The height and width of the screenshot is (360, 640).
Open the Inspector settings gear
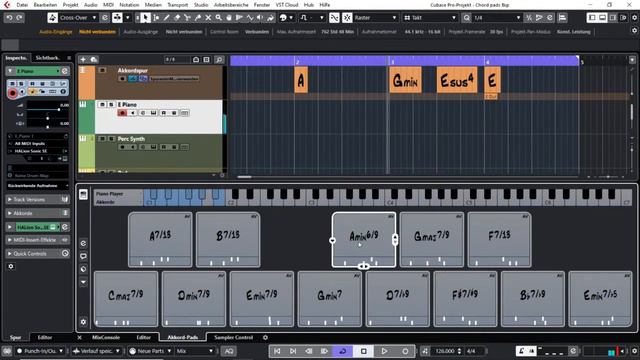(11, 266)
